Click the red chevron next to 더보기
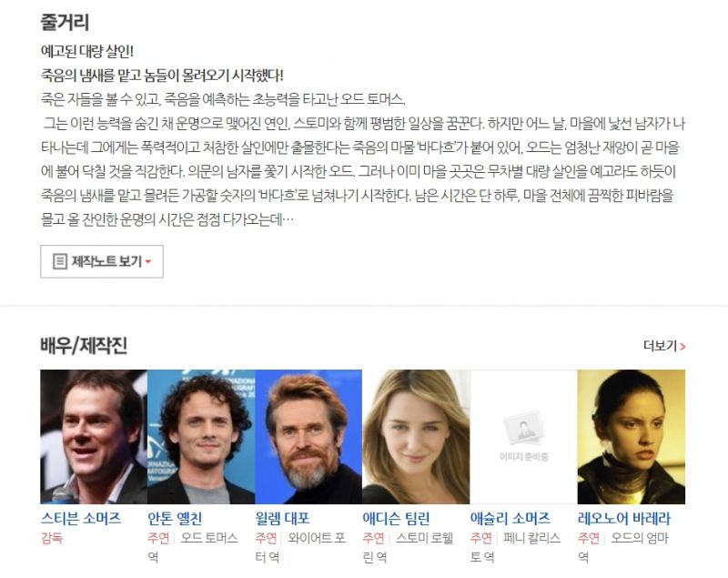Viewport: 728px width, 578px height. coord(682,346)
